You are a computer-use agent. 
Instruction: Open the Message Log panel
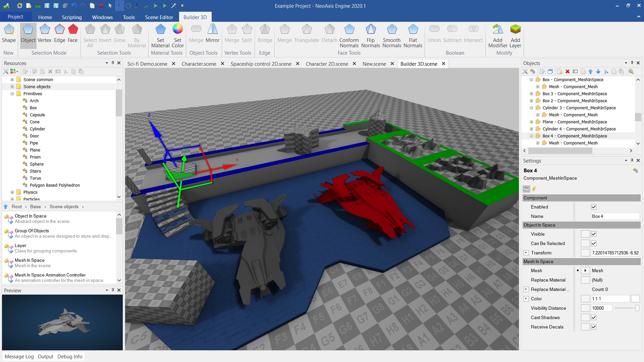point(19,356)
